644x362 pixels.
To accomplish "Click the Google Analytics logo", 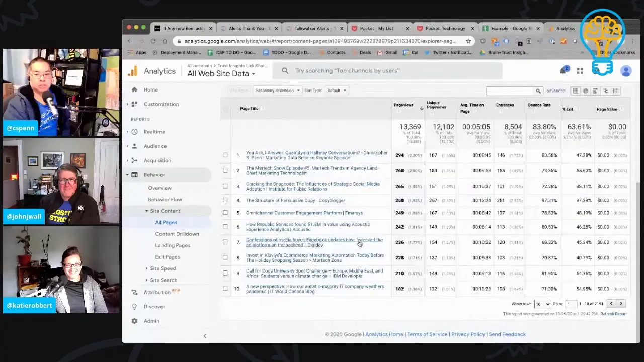I will (x=132, y=71).
